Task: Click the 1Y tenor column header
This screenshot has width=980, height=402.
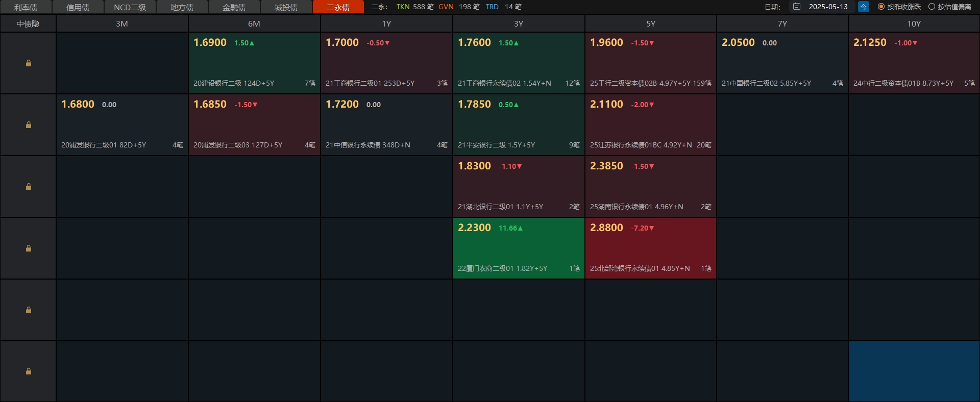Action: click(386, 24)
